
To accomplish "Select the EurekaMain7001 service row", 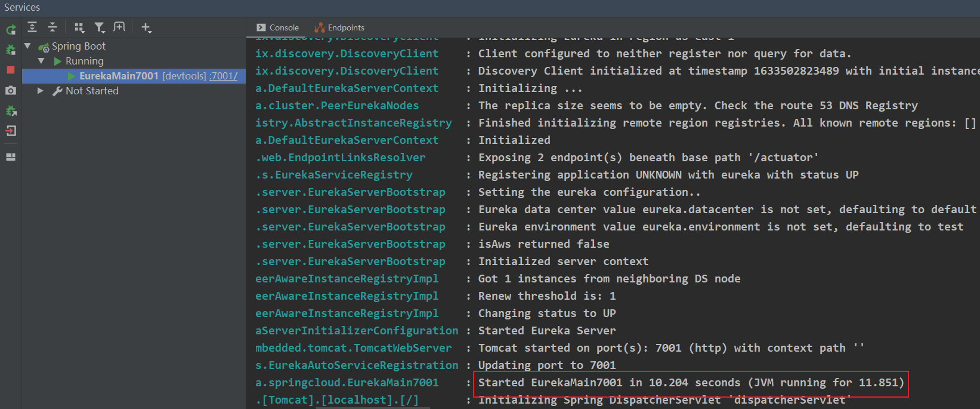I will coord(134,76).
